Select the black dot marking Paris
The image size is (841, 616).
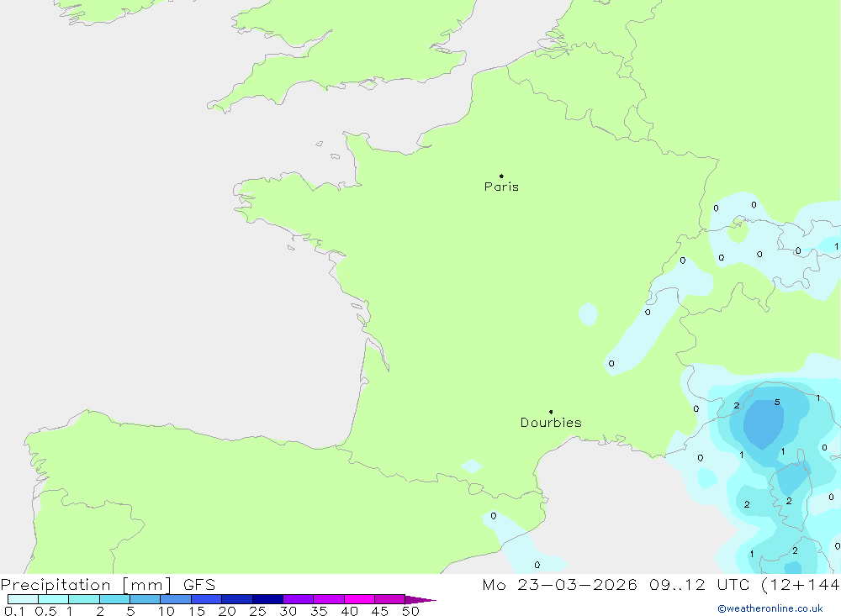(501, 176)
